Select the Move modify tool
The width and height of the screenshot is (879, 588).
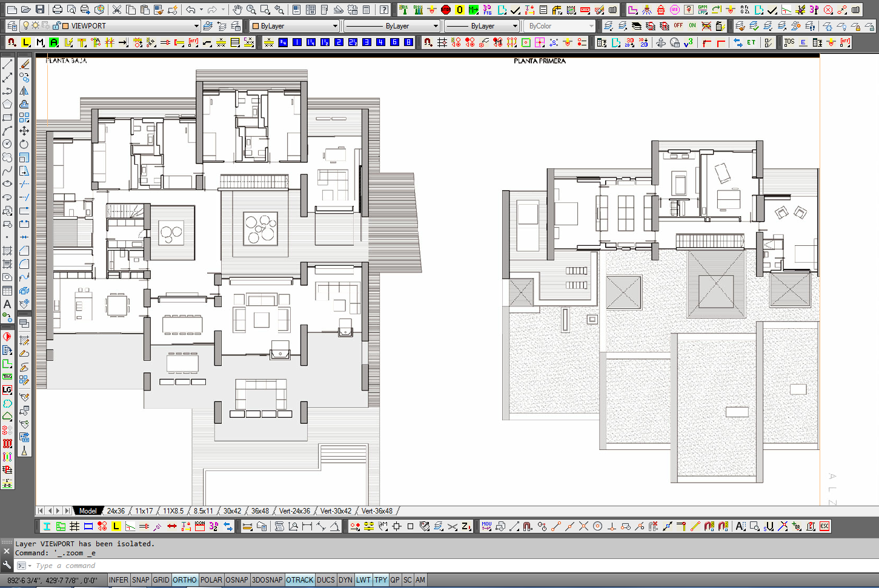click(24, 131)
